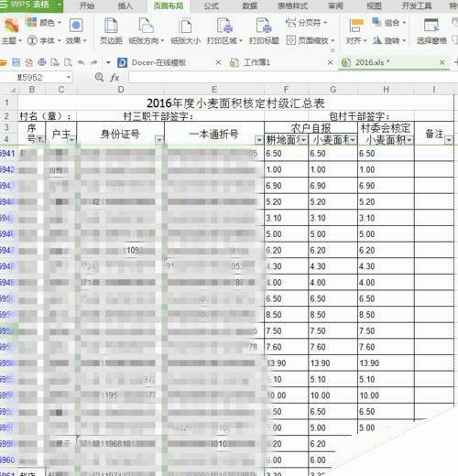Click the 分页符 page break icon
The height and width of the screenshot is (476, 458).
pyautogui.click(x=290, y=23)
